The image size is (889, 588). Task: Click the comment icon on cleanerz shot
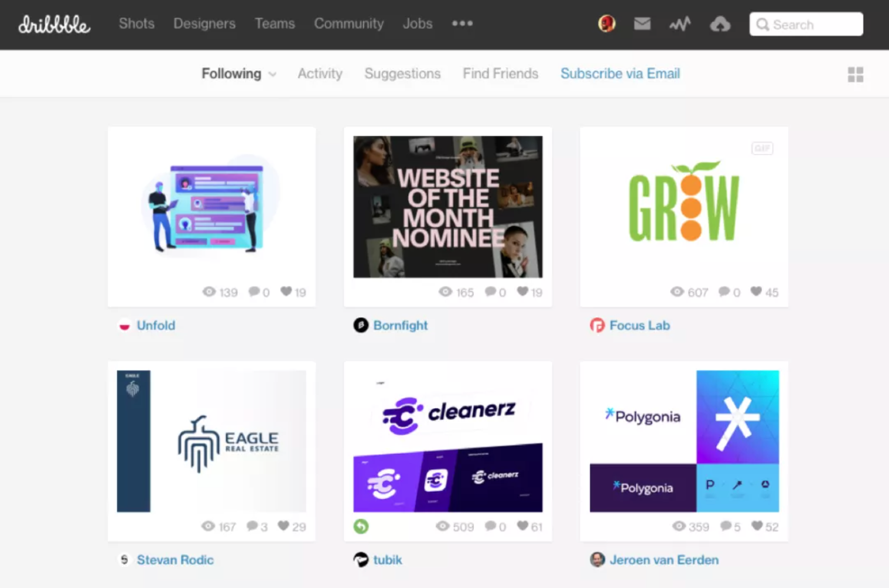coord(491,526)
